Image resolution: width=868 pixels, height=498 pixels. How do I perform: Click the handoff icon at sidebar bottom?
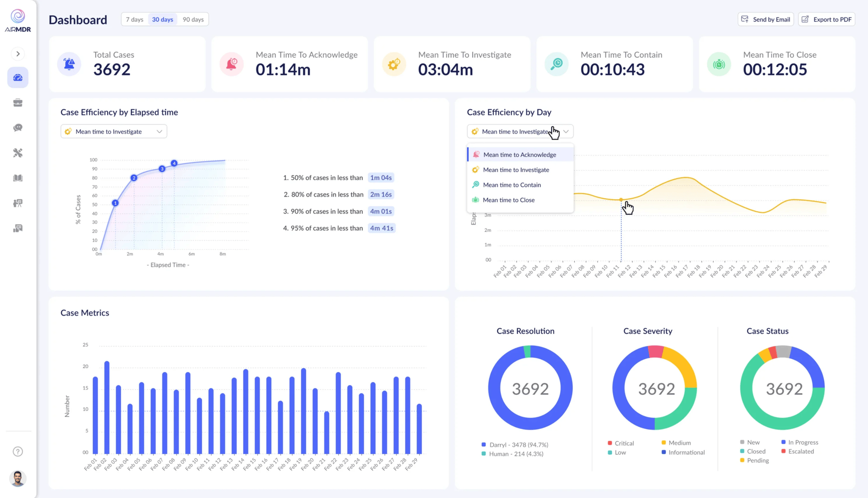click(x=18, y=228)
